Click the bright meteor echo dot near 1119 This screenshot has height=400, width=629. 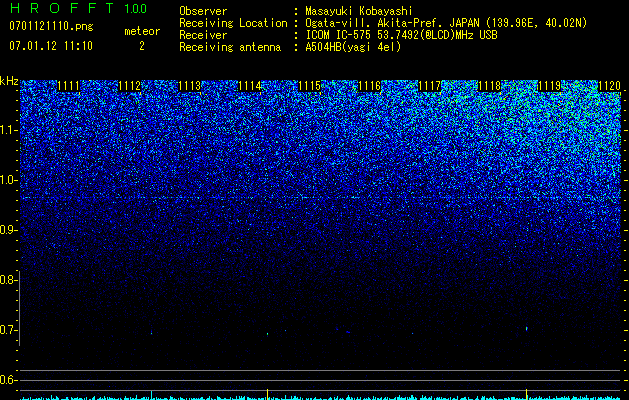click(x=527, y=329)
